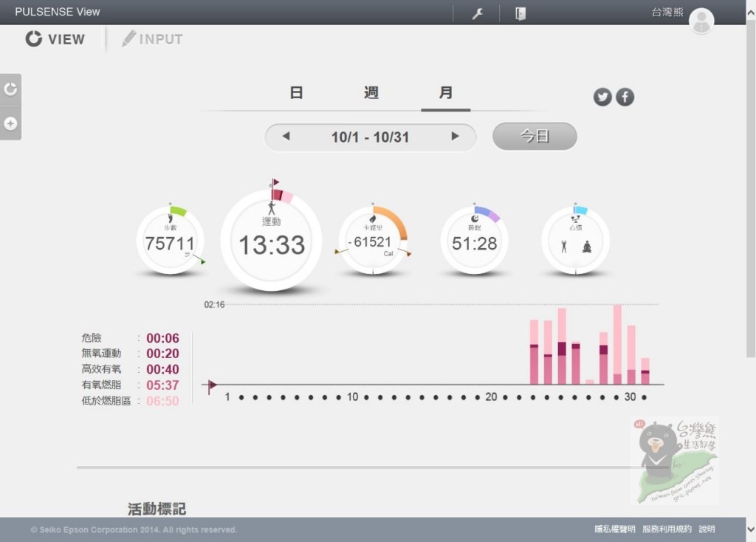The height and width of the screenshot is (542, 756).
Task: Click the 02:16 chart scale label
Action: click(x=214, y=305)
